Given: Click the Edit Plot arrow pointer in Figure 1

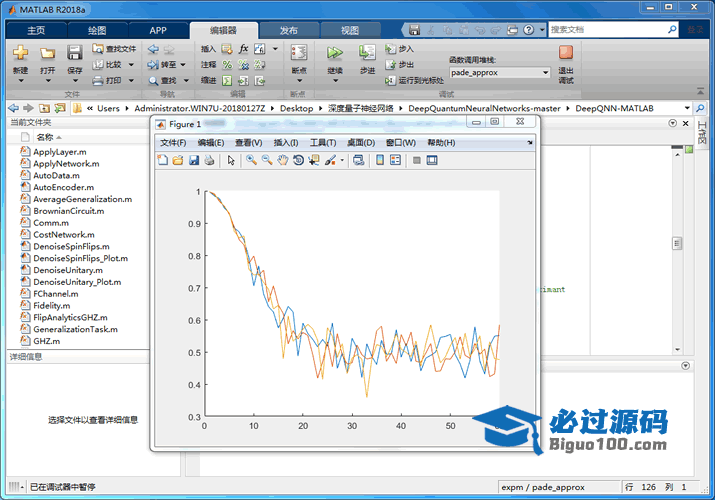Looking at the screenshot, I should tap(231, 160).
